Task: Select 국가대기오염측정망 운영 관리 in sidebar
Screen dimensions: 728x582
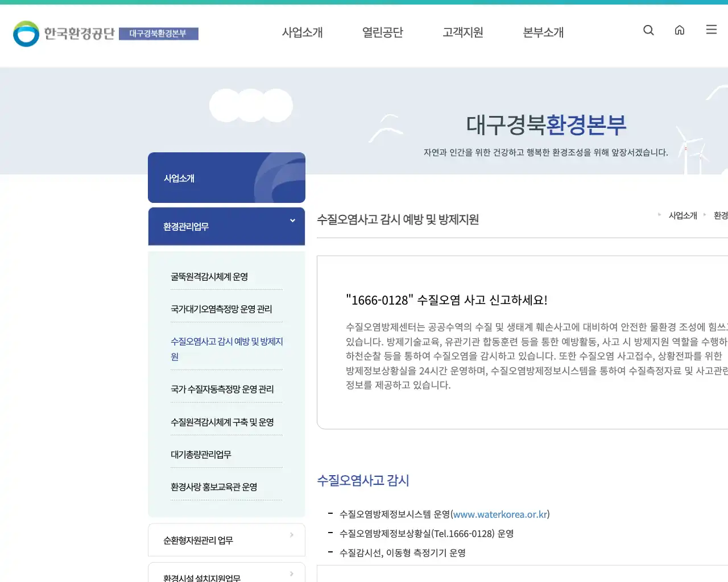Action: click(221, 309)
